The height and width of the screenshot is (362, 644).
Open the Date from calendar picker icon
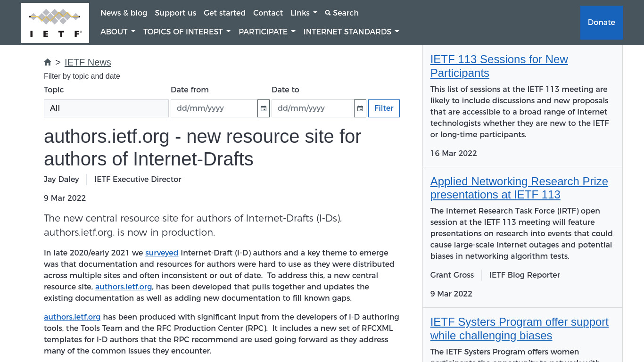tap(264, 108)
